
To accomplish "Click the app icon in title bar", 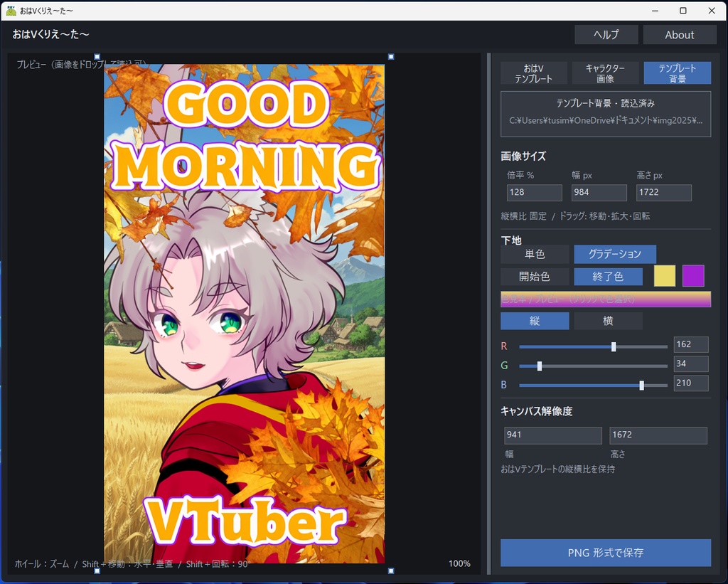I will pyautogui.click(x=11, y=11).
